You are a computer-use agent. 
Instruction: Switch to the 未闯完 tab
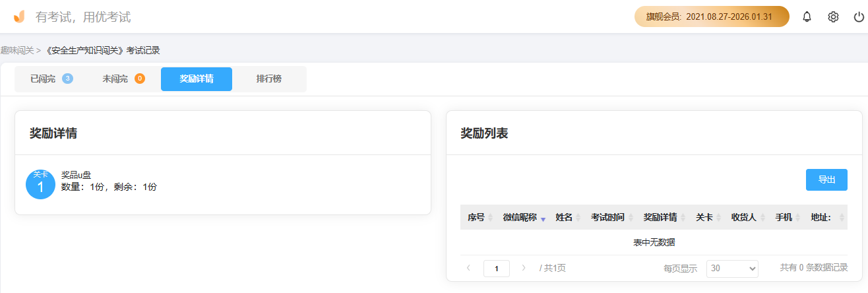[x=123, y=79]
